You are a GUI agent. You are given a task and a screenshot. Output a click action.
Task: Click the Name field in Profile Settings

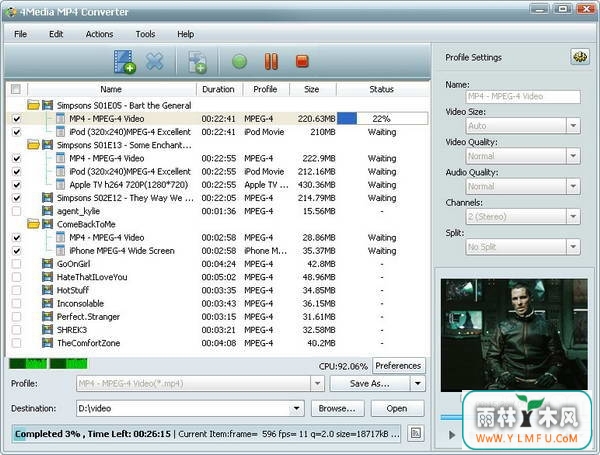point(523,96)
